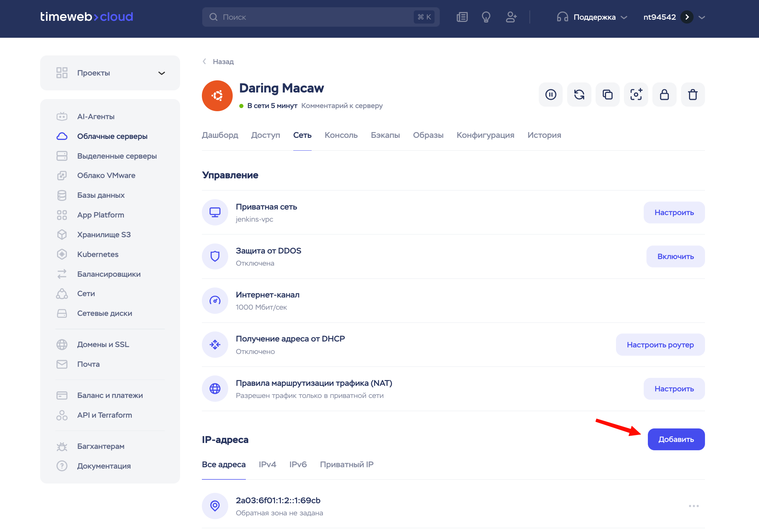Focus the Поиск search field
Viewport: 759px width, 532px height.
tap(312, 17)
